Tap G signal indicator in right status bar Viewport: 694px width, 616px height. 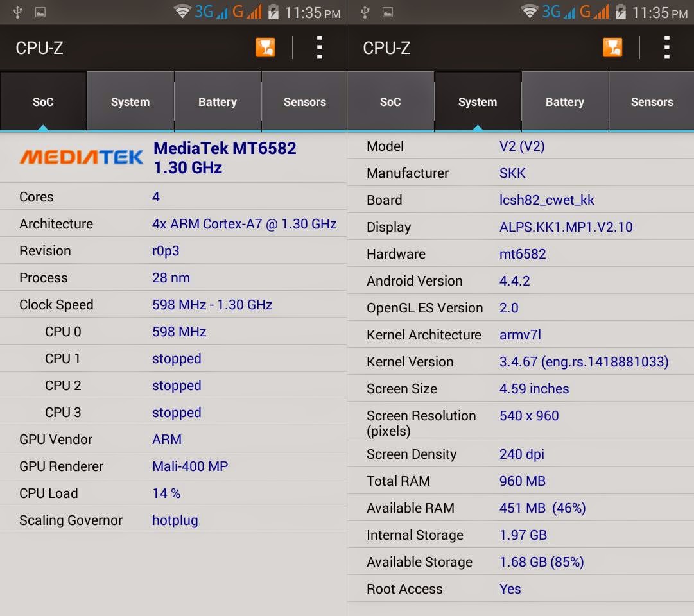tap(594, 12)
